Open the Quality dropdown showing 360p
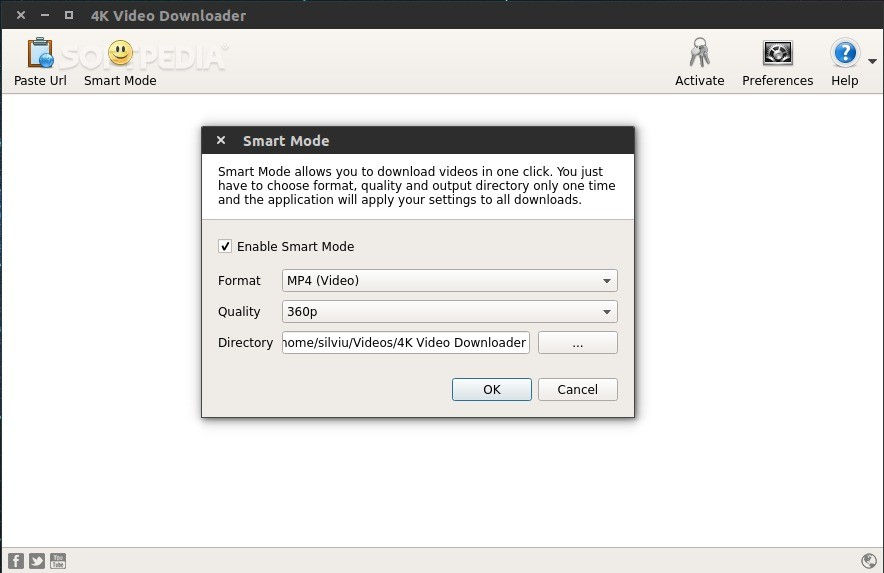This screenshot has width=884, height=573. tap(449, 311)
